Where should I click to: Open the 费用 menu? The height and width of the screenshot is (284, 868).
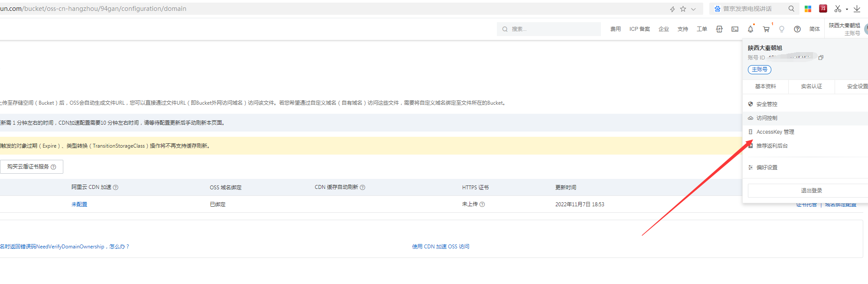pos(615,29)
